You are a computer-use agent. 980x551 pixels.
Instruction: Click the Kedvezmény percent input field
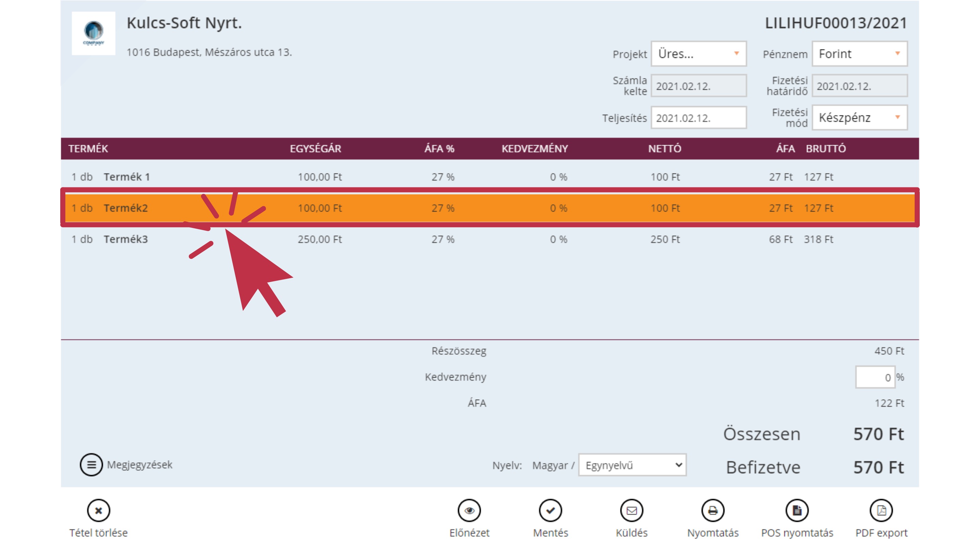(x=875, y=377)
